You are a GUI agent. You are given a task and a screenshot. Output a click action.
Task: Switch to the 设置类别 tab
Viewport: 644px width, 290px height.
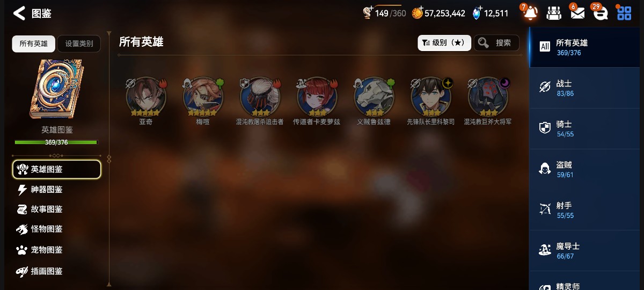coord(79,44)
